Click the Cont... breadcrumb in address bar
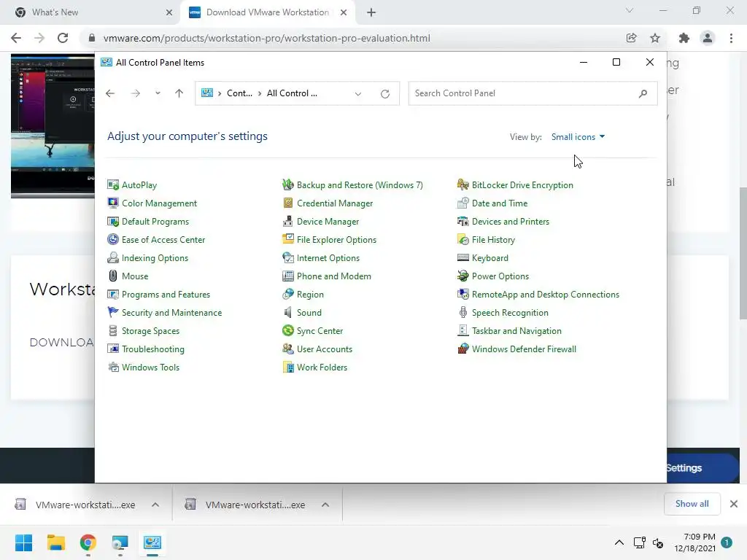The image size is (747, 560). (x=239, y=93)
